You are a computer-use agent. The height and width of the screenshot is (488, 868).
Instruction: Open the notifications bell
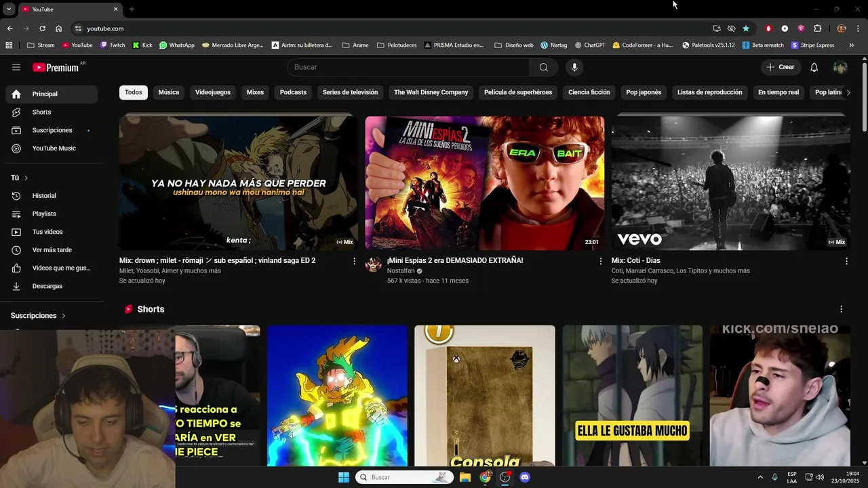[x=814, y=67]
